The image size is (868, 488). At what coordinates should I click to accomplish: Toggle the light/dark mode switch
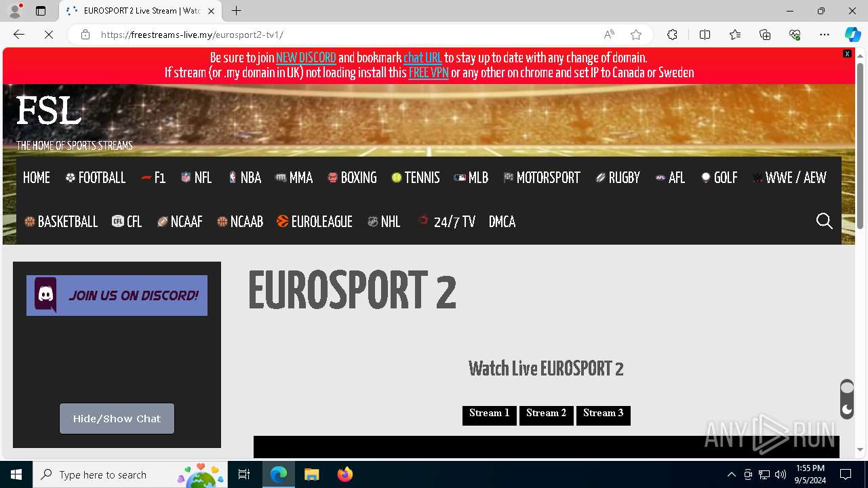pyautogui.click(x=847, y=399)
